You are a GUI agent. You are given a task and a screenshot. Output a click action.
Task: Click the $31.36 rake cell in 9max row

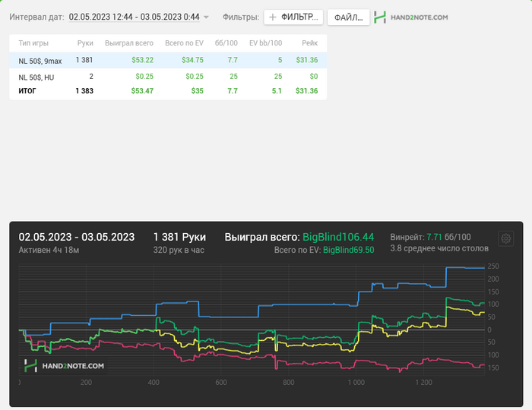pos(307,60)
